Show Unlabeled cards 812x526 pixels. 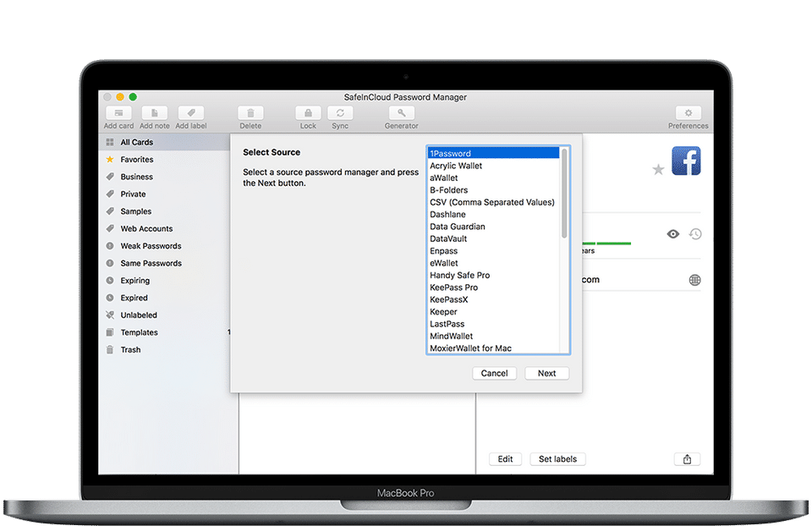164,315
